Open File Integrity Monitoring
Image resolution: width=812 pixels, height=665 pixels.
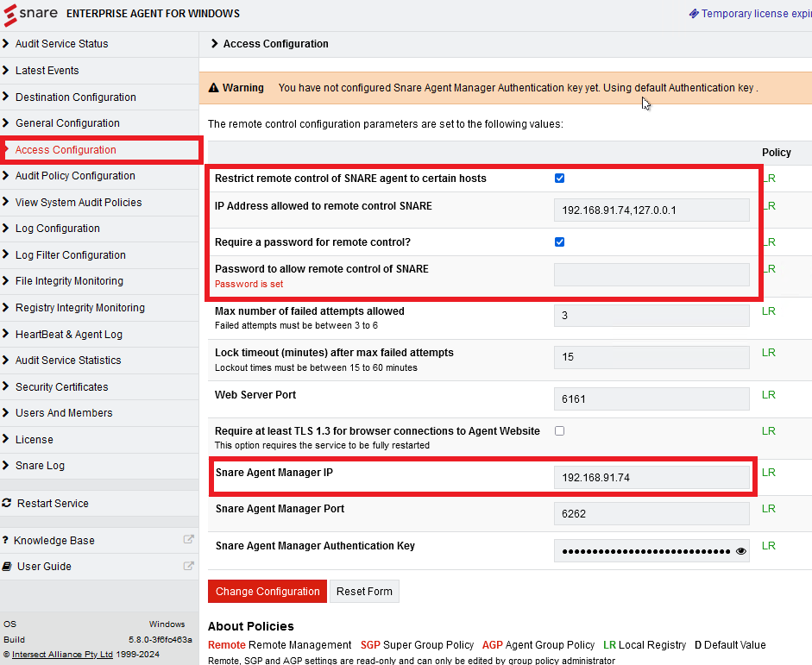(x=69, y=281)
